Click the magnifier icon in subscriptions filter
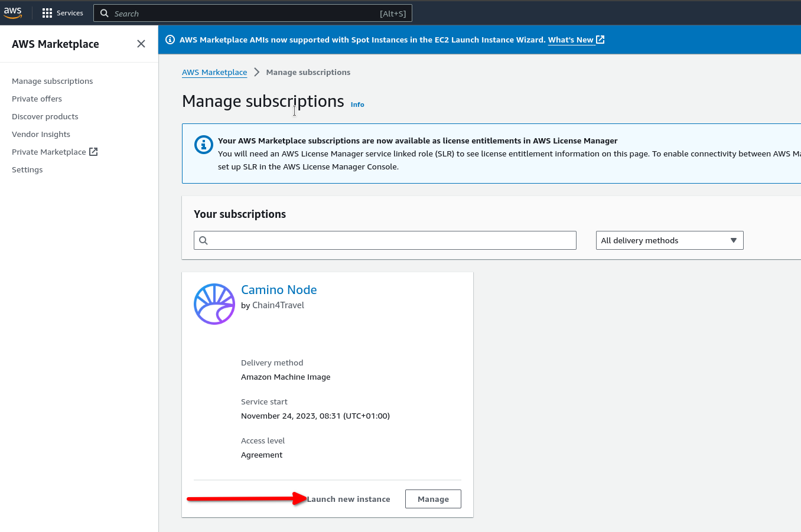This screenshot has width=801, height=532. pyautogui.click(x=204, y=240)
